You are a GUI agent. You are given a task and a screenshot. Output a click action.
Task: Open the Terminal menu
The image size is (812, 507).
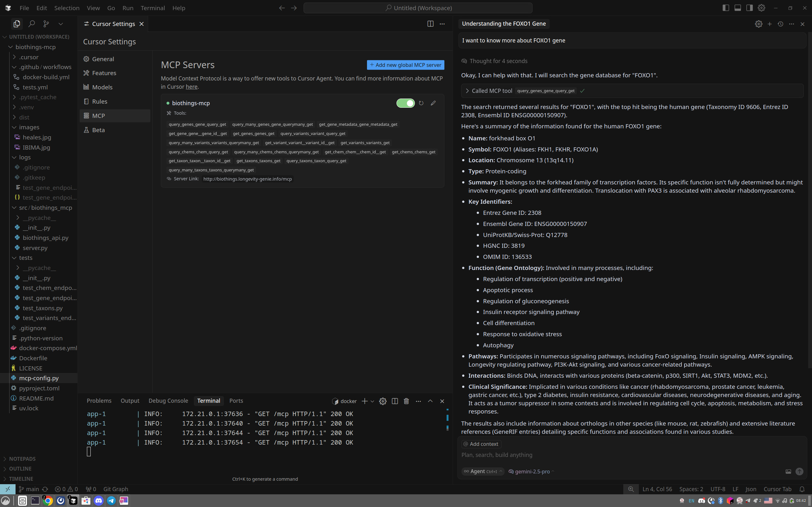pyautogui.click(x=152, y=8)
